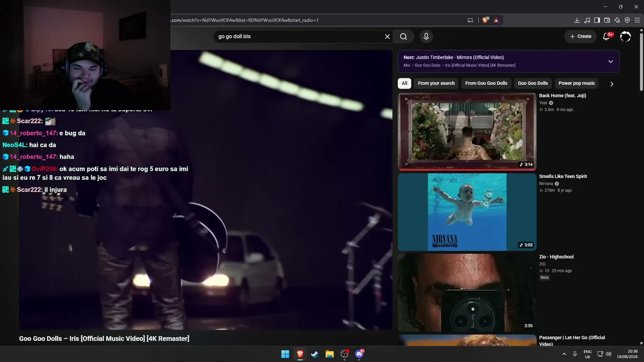Click the Brave browser taskbar icon

[x=300, y=354]
